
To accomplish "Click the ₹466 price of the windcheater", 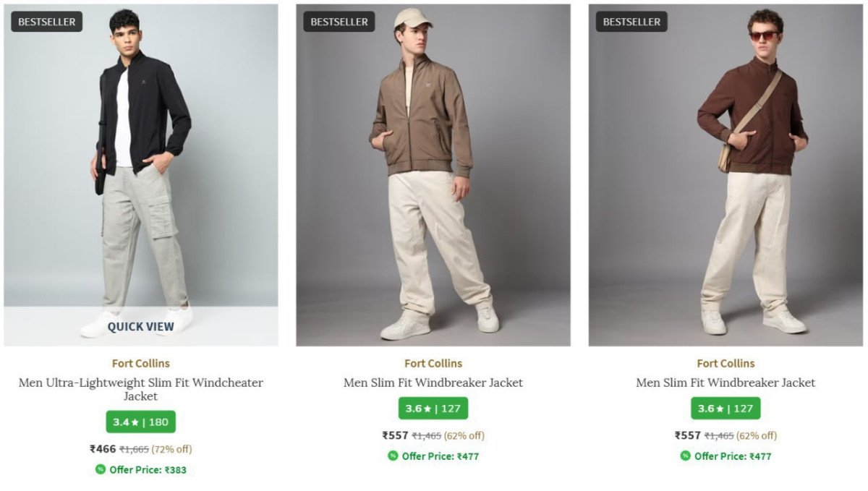I will click(103, 449).
